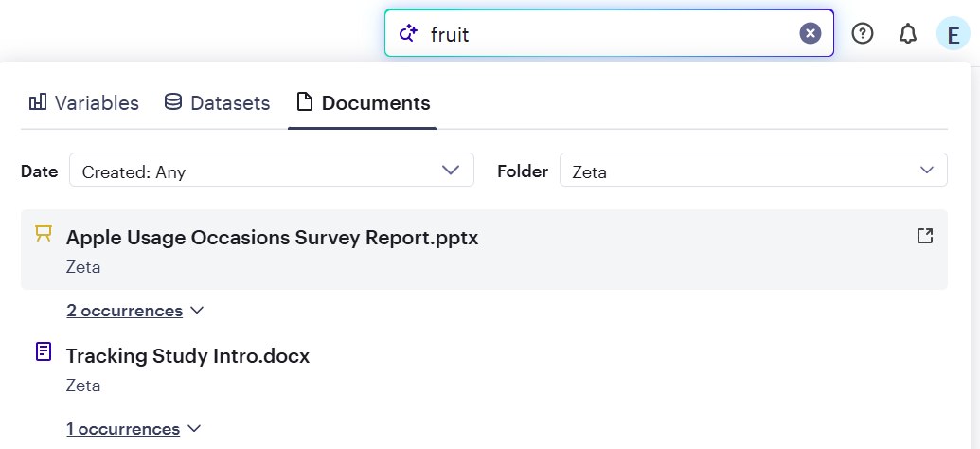Open Apple Usage report in new window icon
The width and height of the screenshot is (980, 449).
(x=925, y=236)
